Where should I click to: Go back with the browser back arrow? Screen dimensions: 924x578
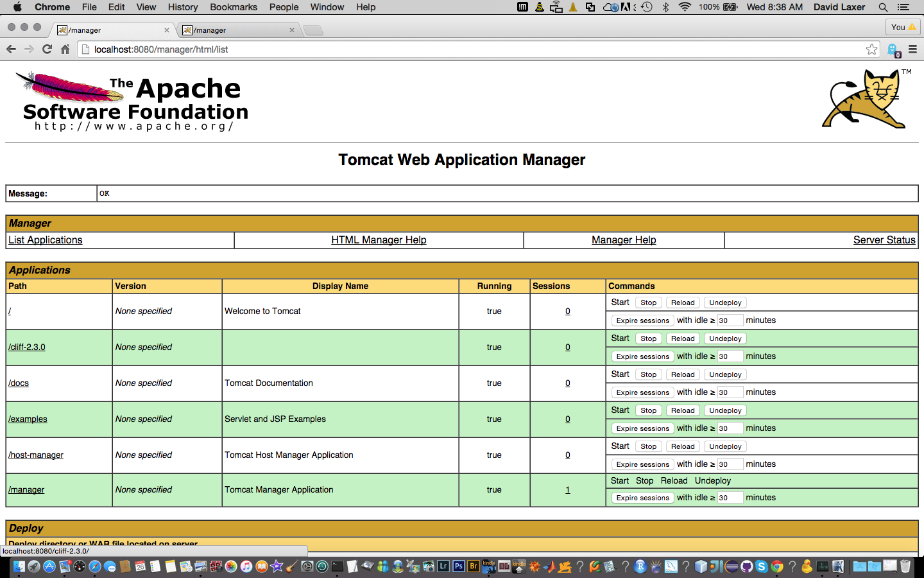click(11, 49)
